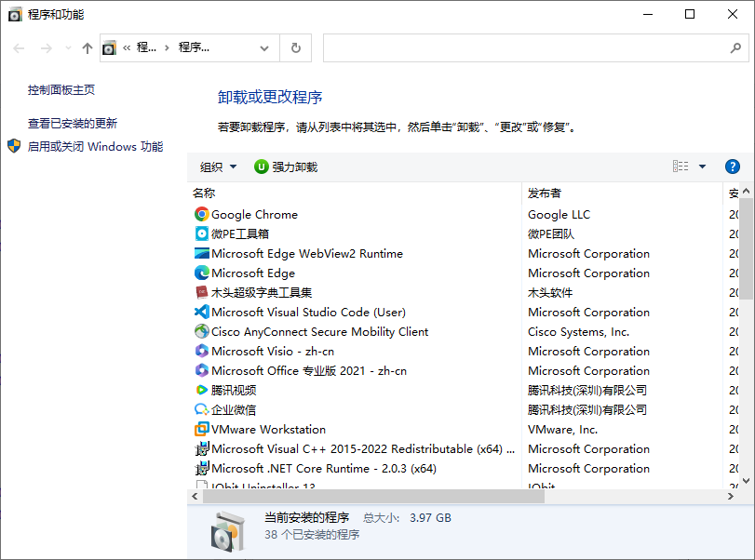Click the Windows shield icon
The height and width of the screenshot is (560, 755).
pyautogui.click(x=14, y=146)
